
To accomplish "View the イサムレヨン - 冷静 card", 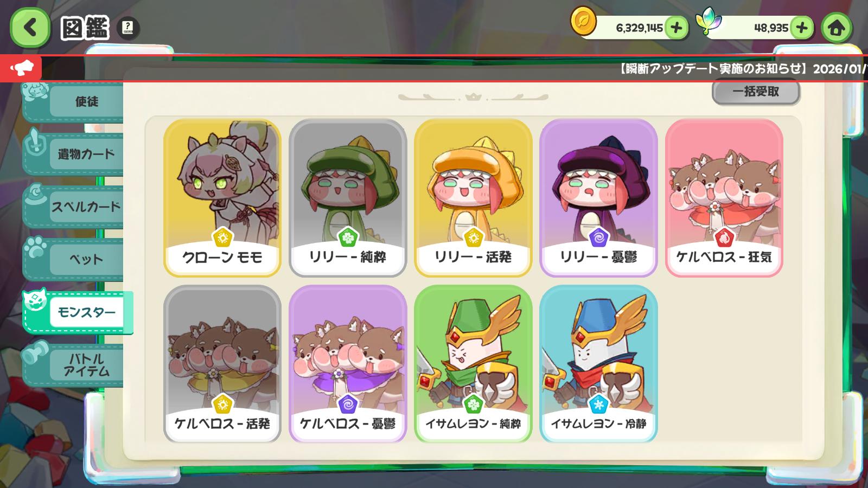I will pos(598,364).
